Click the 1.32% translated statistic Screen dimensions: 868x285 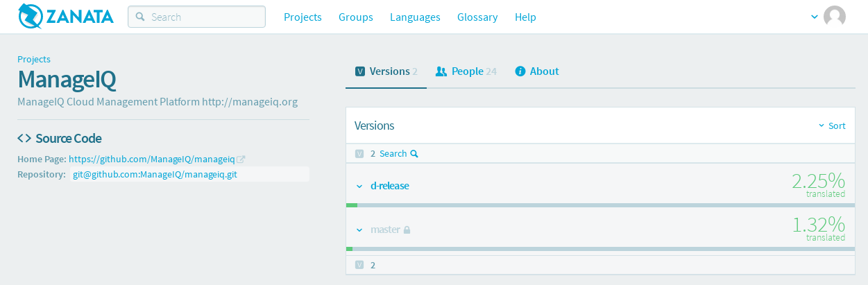click(x=818, y=227)
